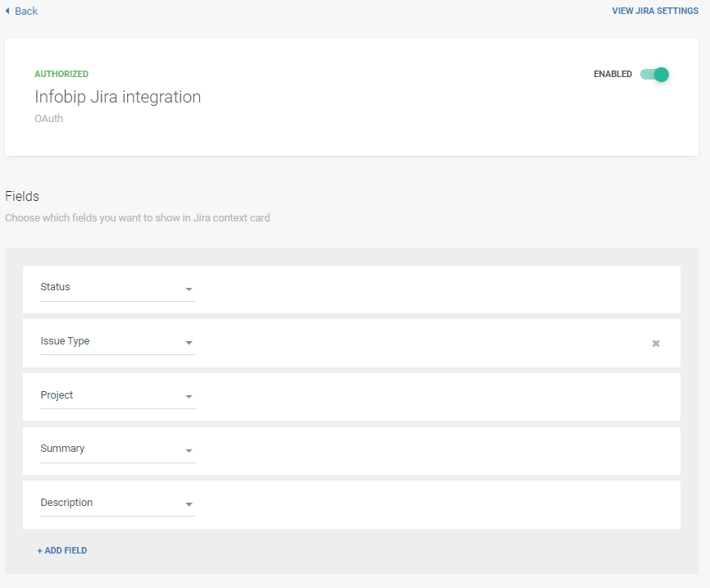
Task: Select the Issue Type field label
Action: click(x=65, y=341)
